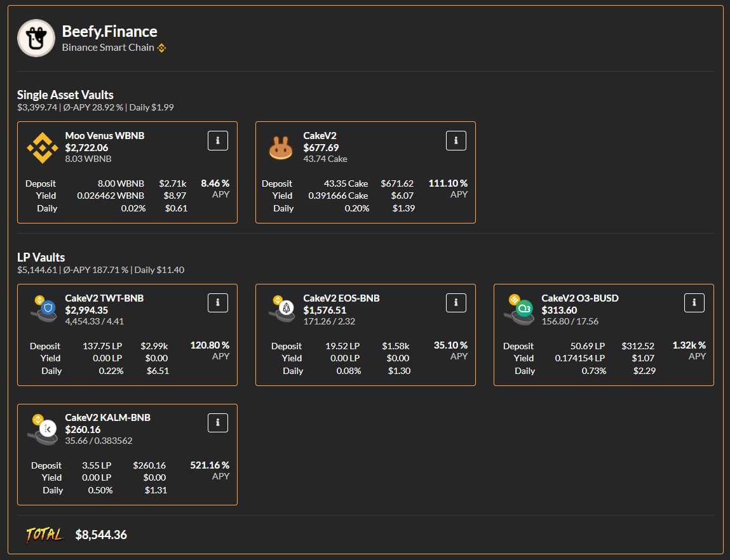
Task: Click the 111.10 % APY figure
Action: point(448,183)
